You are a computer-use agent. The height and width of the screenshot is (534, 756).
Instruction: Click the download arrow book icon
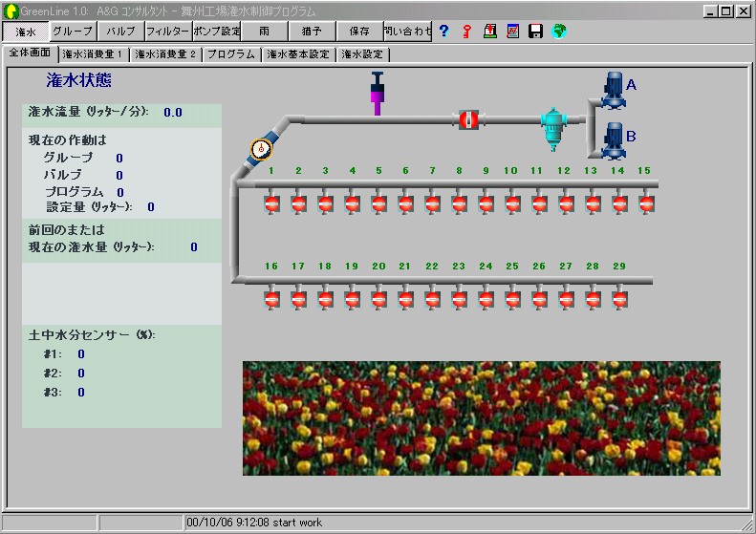pyautogui.click(x=490, y=32)
